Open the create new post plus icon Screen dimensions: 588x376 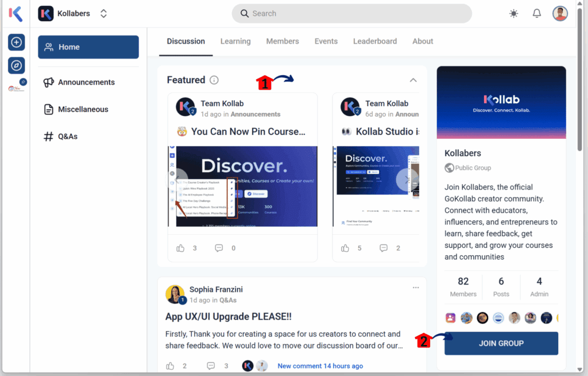point(16,42)
